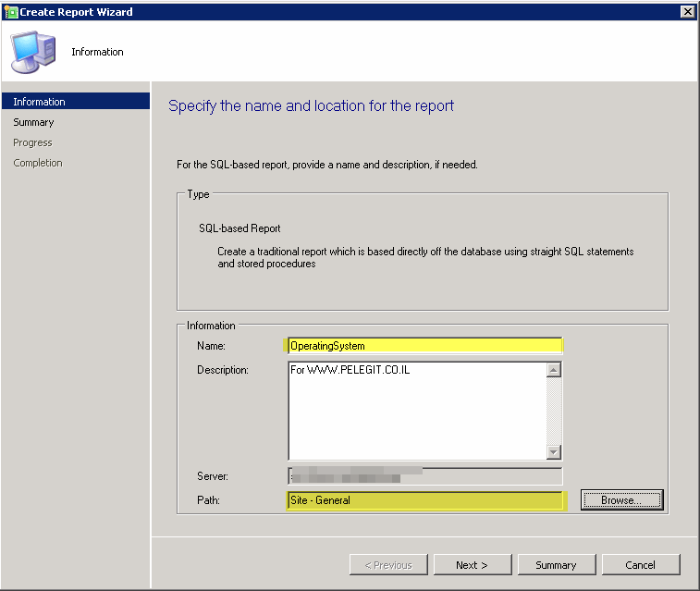700x591 pixels.
Task: Click into the Name field with OperatingSystem
Action: 425,346
